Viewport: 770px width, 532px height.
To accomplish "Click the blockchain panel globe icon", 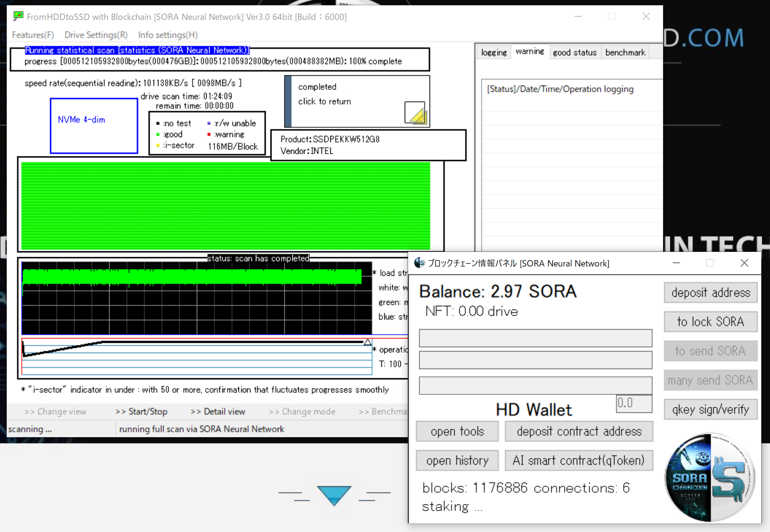I will click(x=419, y=263).
